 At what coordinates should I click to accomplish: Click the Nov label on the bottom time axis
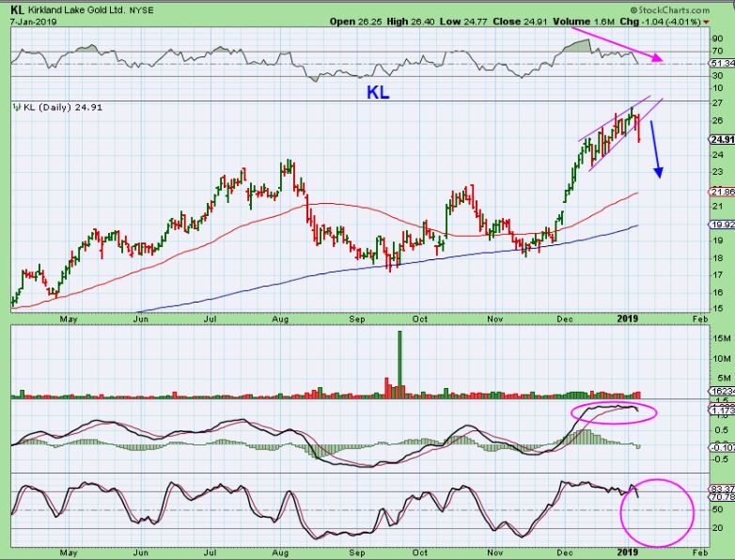point(495,553)
